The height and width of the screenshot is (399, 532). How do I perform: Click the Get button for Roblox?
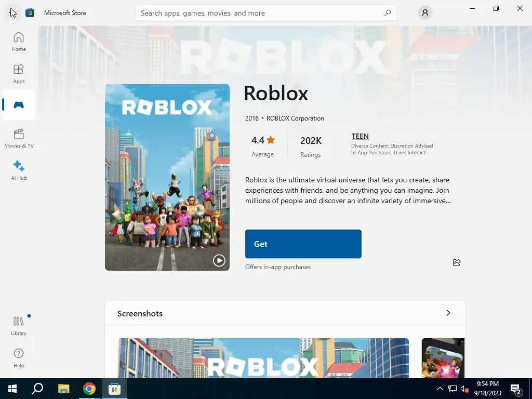pyautogui.click(x=303, y=244)
